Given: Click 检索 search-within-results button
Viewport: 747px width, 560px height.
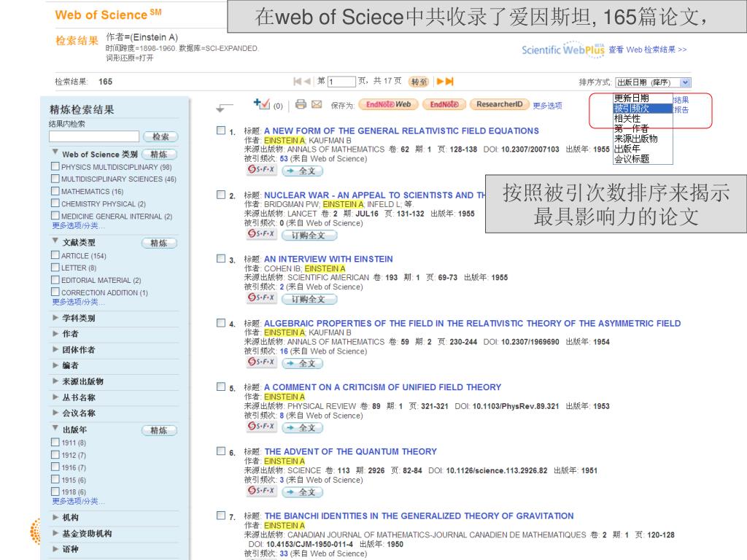Looking at the screenshot, I should click(160, 136).
